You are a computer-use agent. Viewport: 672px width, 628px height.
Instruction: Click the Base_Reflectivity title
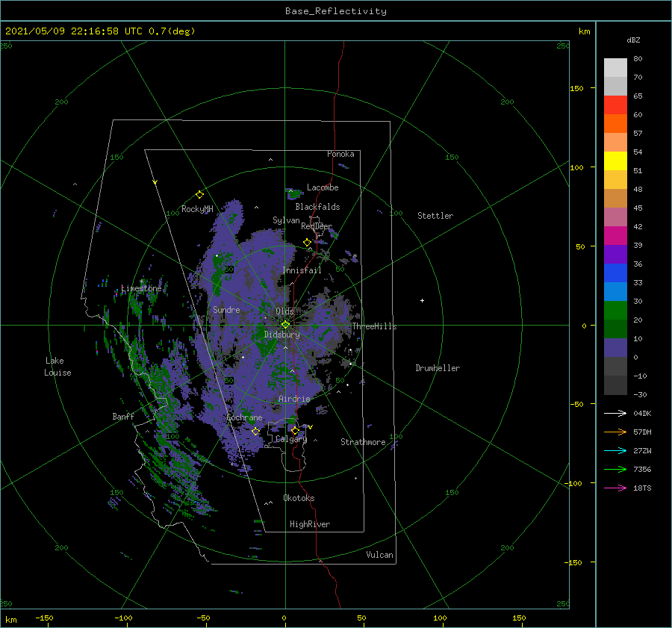(336, 11)
